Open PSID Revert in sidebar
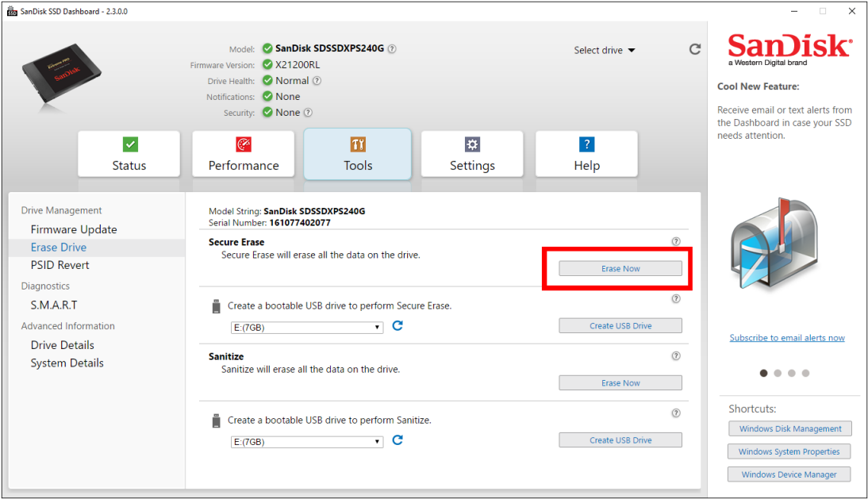868x499 pixels. tap(60, 265)
